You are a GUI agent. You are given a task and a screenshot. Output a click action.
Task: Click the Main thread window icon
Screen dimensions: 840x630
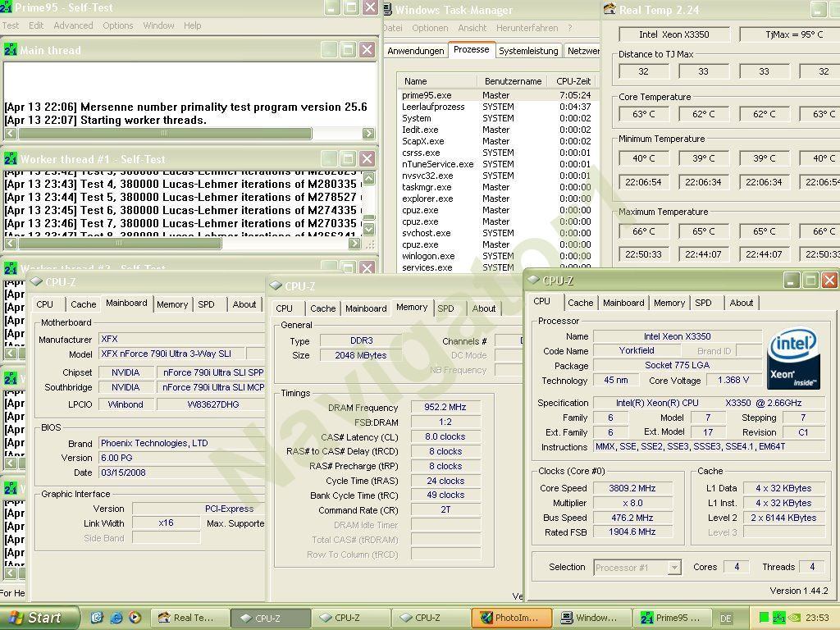click(x=10, y=50)
